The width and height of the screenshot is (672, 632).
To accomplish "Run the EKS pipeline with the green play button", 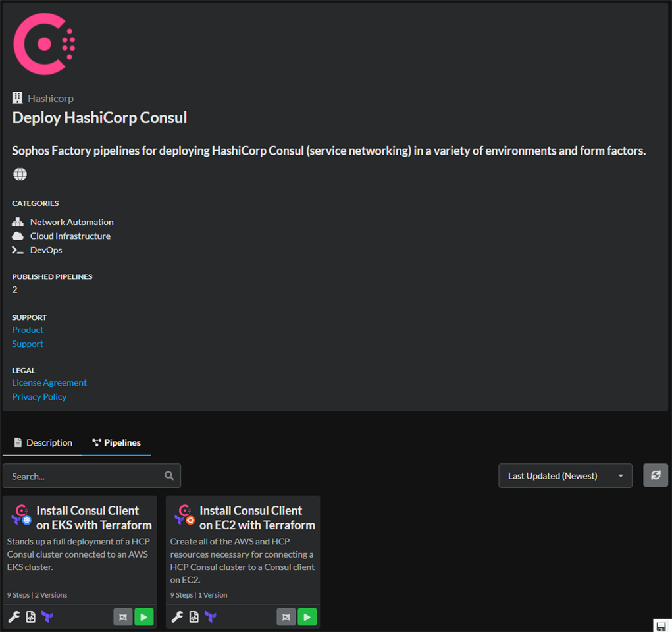I will pos(144,617).
